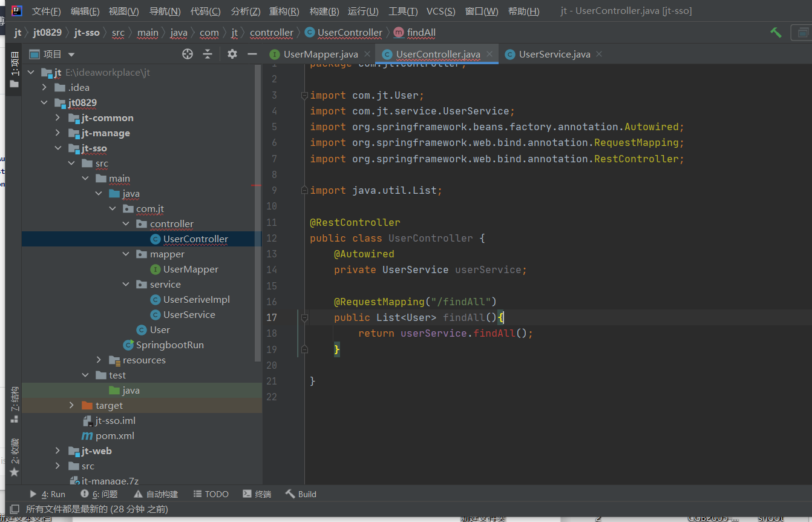The height and width of the screenshot is (522, 812).
Task: Select the User class in tree
Action: pyautogui.click(x=160, y=330)
